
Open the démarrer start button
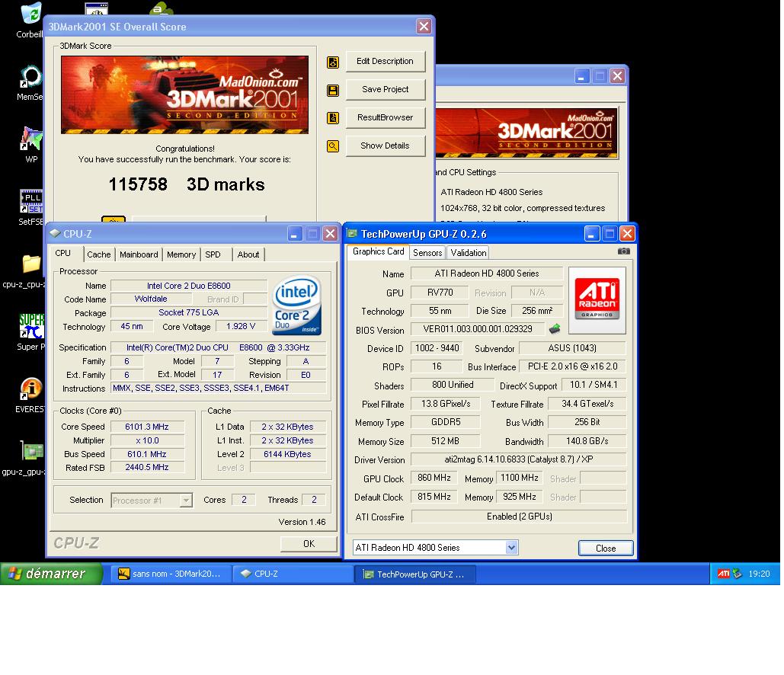point(52,574)
